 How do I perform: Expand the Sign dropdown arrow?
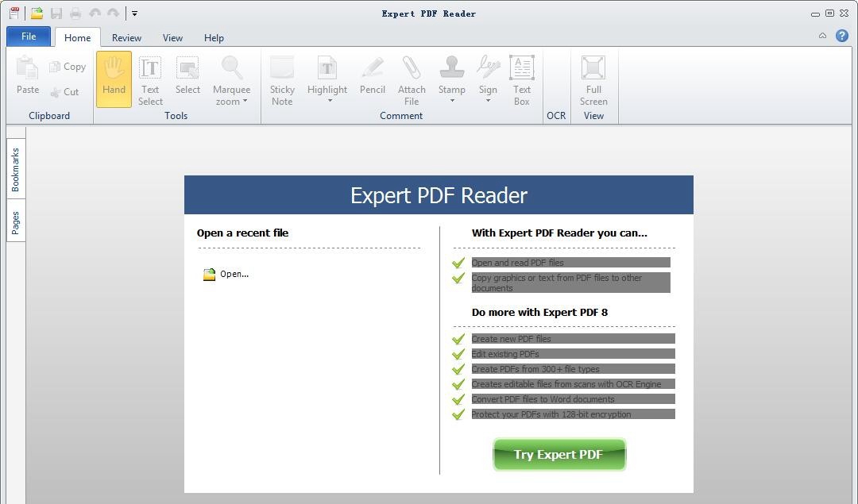pos(488,101)
